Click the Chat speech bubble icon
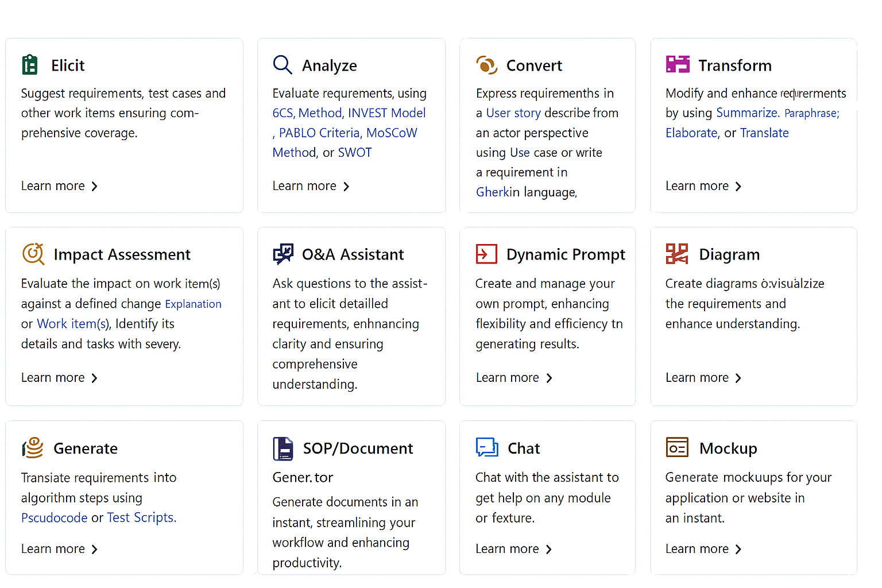This screenshot has height=588, width=882. point(487,447)
